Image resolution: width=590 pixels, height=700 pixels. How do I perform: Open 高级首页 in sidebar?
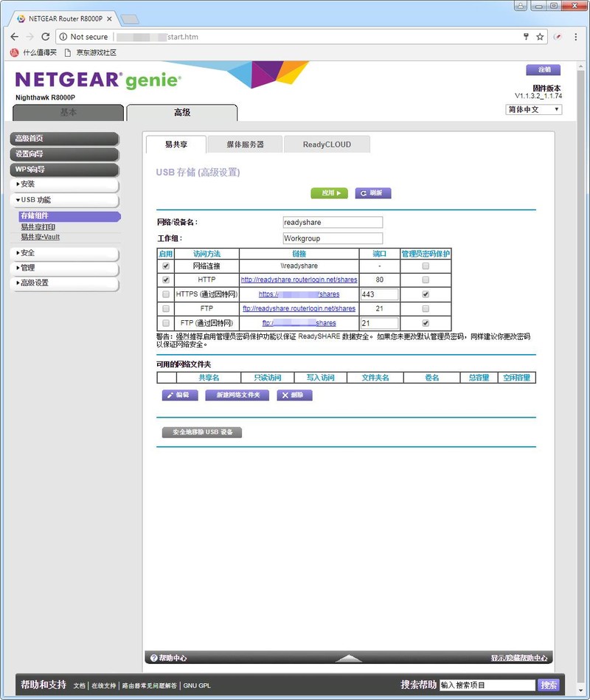click(65, 139)
